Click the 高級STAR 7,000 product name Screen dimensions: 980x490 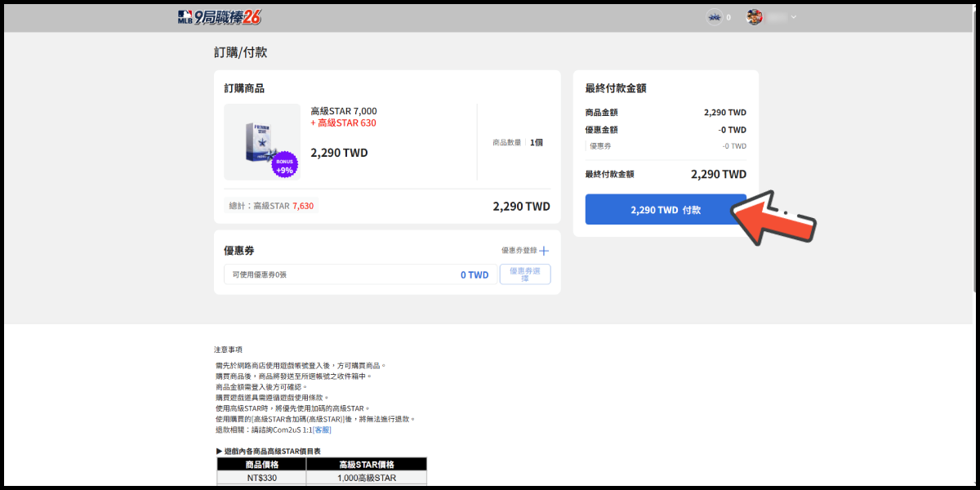click(343, 111)
